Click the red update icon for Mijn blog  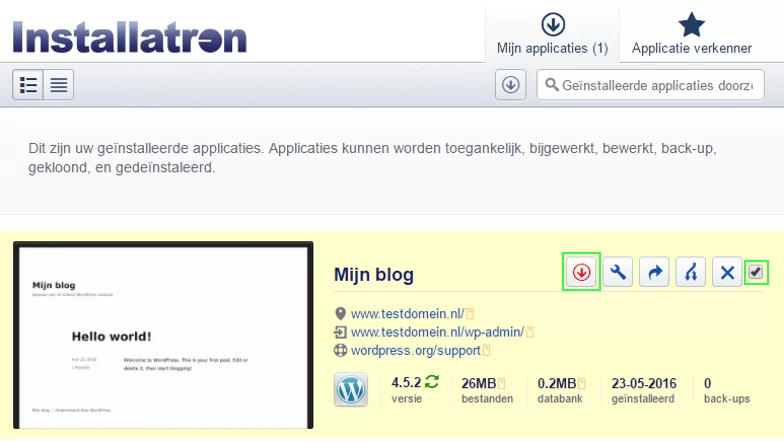(582, 272)
